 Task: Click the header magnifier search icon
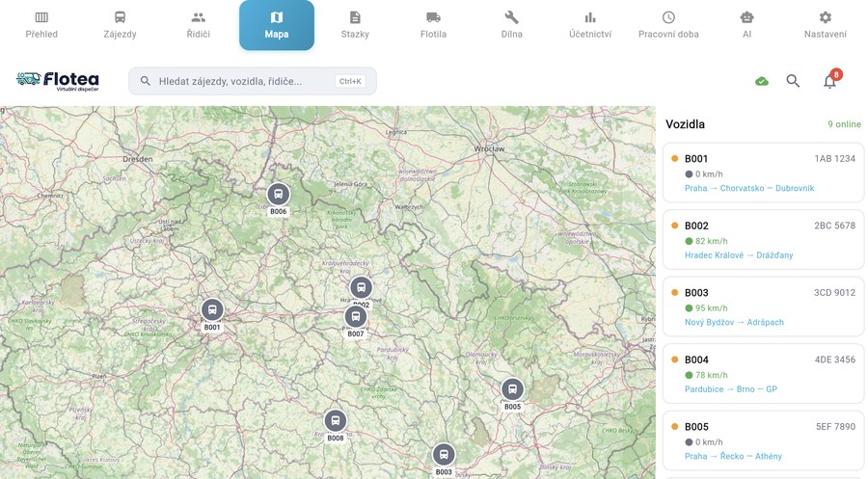pyautogui.click(x=793, y=81)
